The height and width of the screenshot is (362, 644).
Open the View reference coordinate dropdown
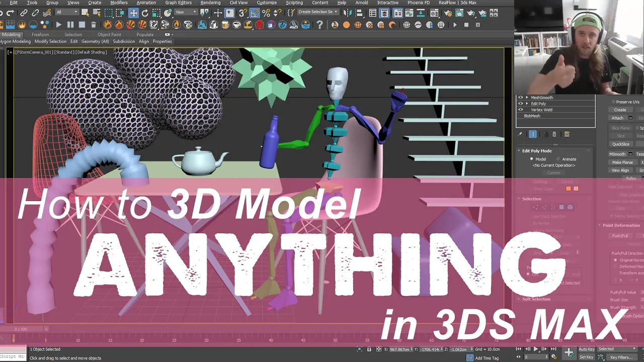coord(186,12)
